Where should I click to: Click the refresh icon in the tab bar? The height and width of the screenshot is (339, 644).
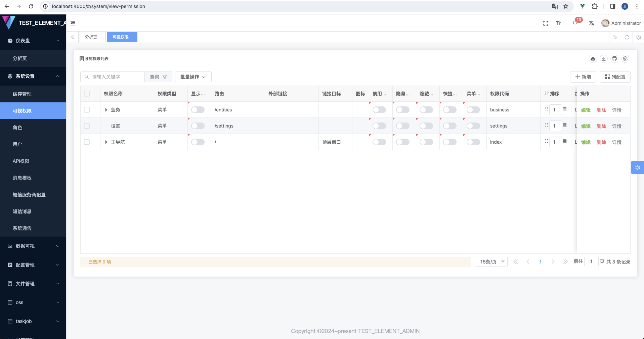click(627, 37)
